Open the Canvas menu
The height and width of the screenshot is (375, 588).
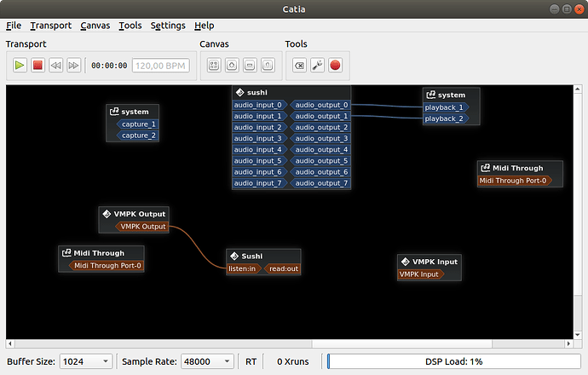click(95, 26)
